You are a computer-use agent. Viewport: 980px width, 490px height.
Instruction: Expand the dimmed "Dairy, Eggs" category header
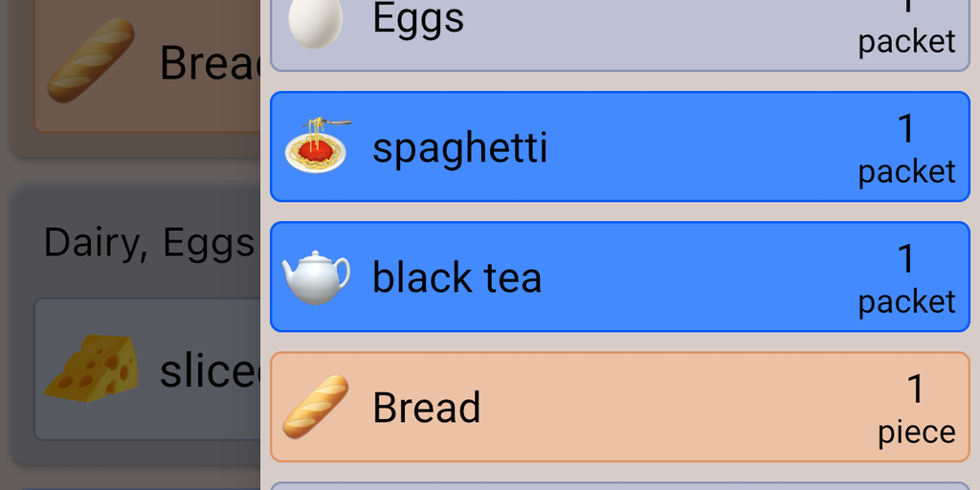pos(149,243)
